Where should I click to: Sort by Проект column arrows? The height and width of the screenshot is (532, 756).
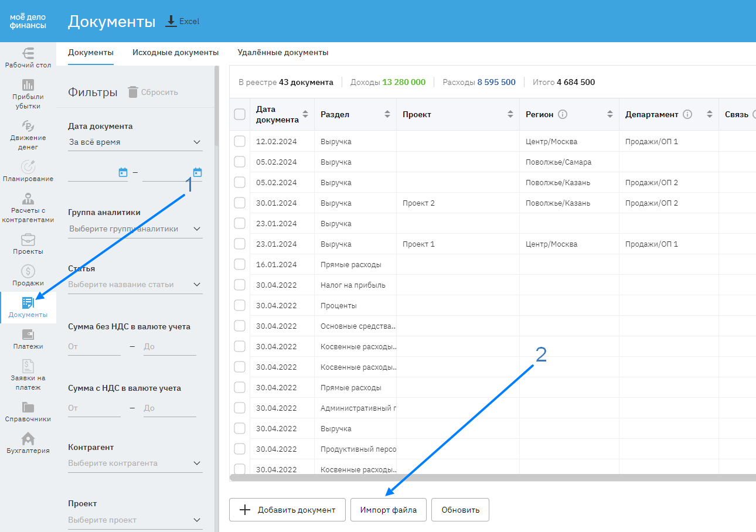pos(510,114)
